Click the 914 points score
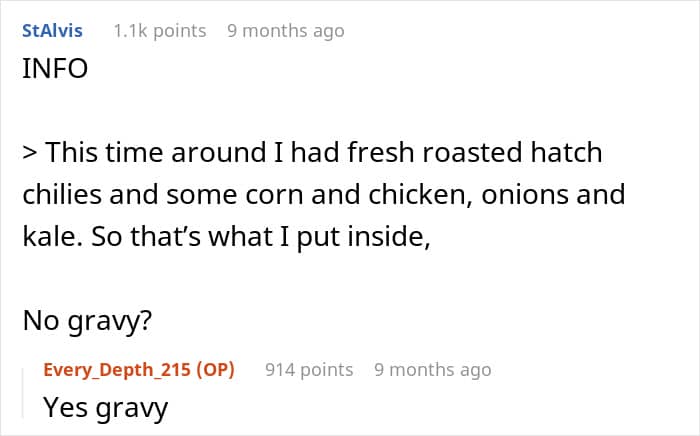 309,370
